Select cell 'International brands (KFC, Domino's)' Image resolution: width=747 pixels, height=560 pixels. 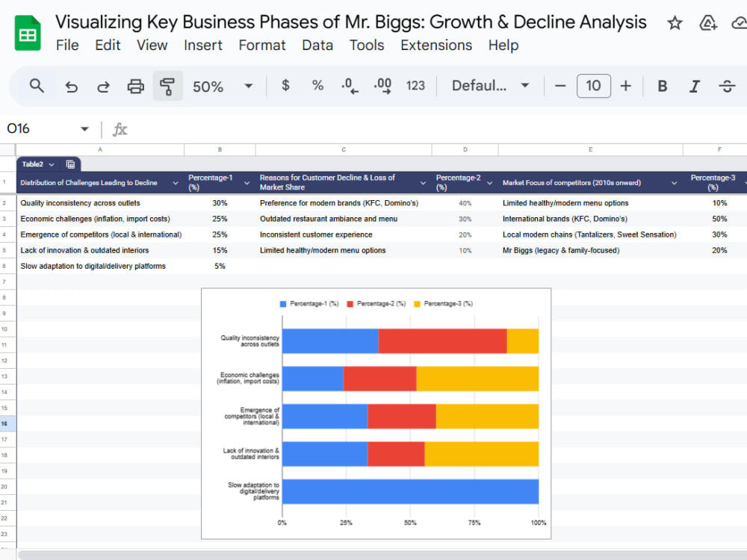590,219
